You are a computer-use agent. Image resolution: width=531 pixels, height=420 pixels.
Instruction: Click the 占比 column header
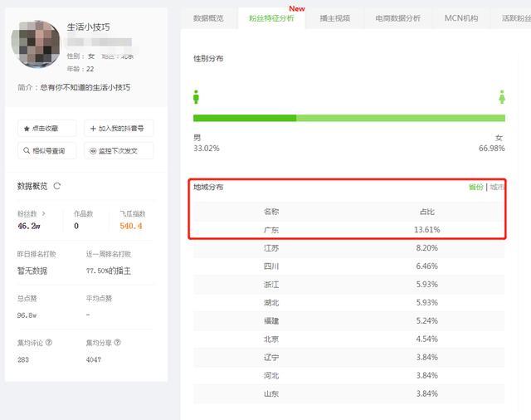coord(427,212)
